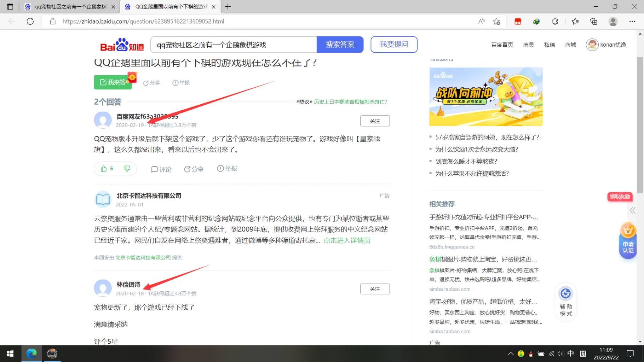
Task: Open the 点击进入详情页 link
Action: click(347, 240)
